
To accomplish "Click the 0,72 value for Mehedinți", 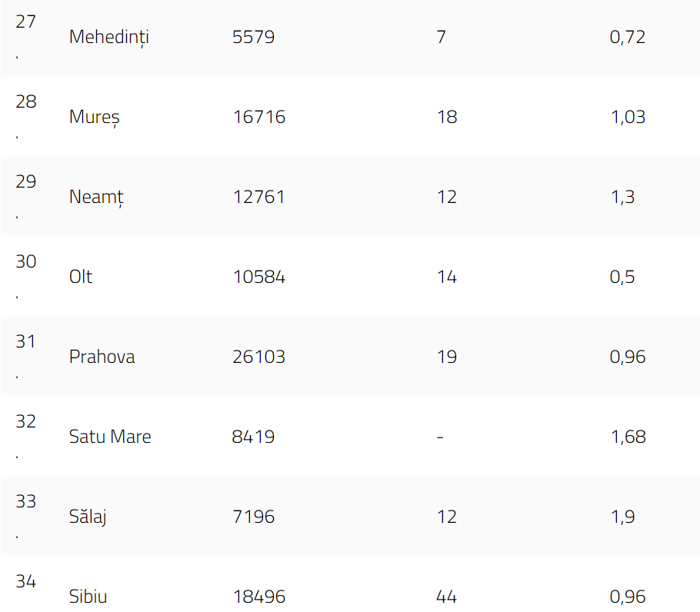I will pos(627,37).
